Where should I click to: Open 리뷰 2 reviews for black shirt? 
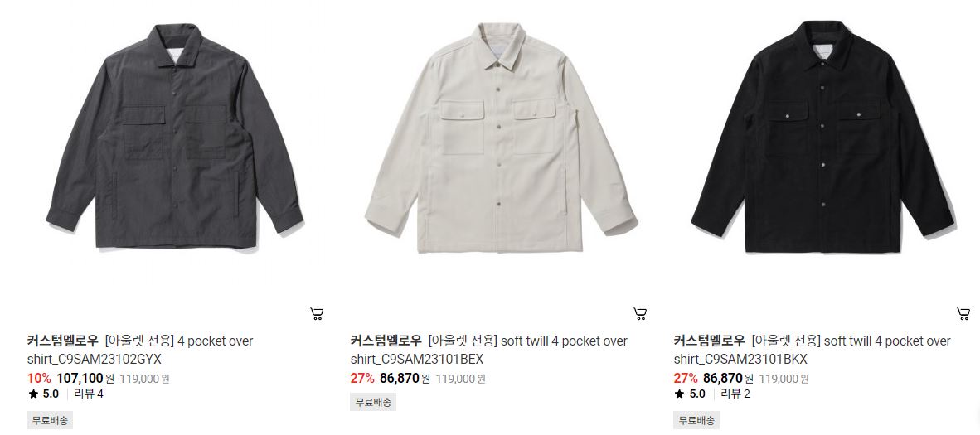click(x=735, y=394)
